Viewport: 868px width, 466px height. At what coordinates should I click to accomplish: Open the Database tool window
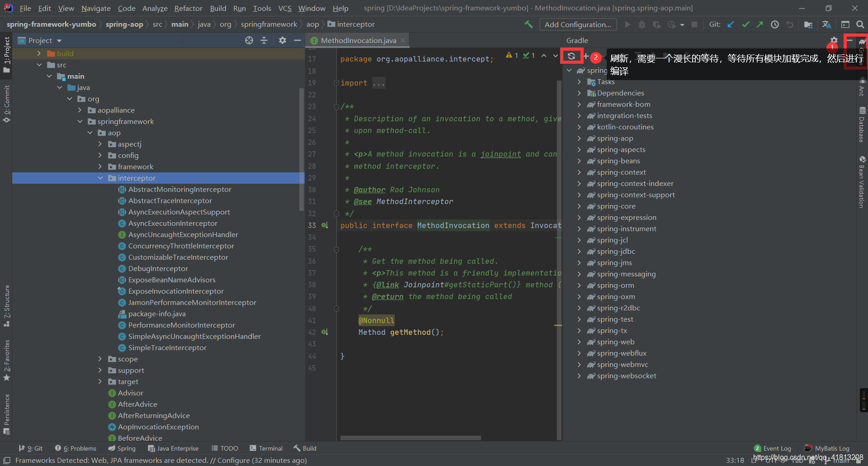[862, 124]
